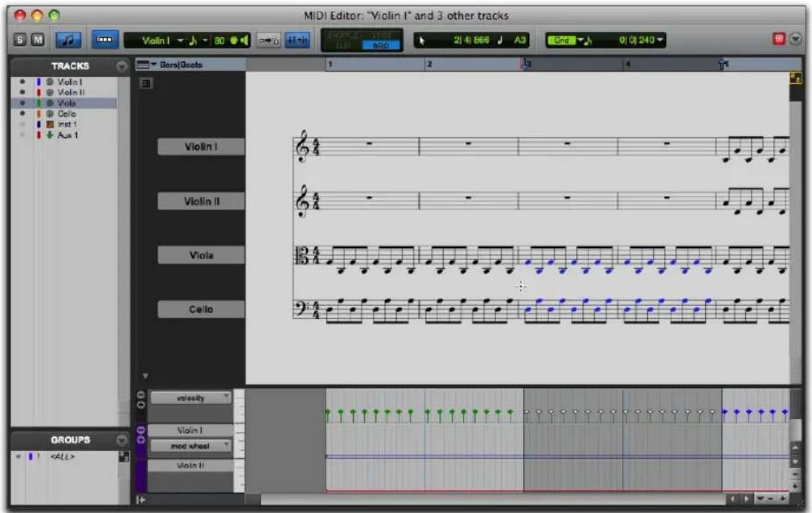
Task: Open the TRACKS list popup menu
Action: click(x=121, y=66)
